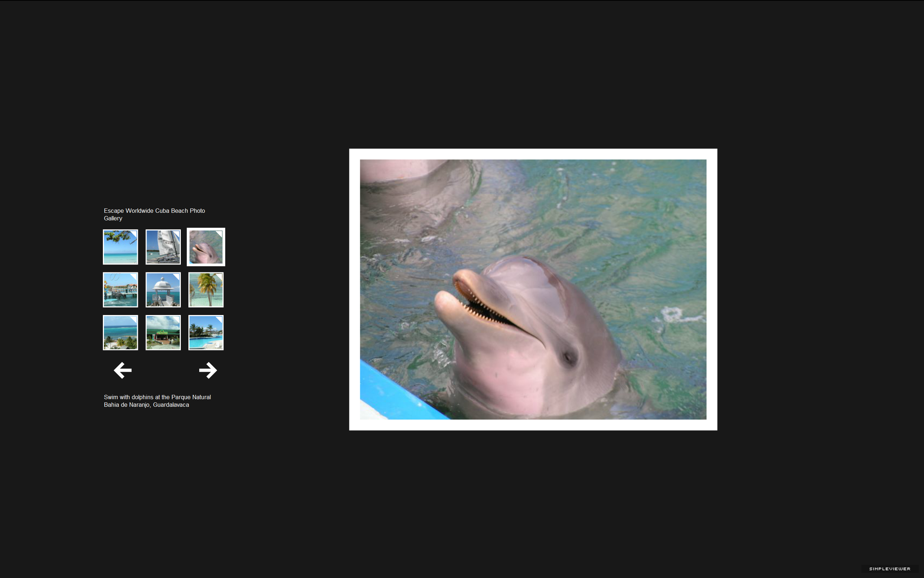Image resolution: width=924 pixels, height=578 pixels.
Task: Select the green-roofed building thumbnail
Action: (x=163, y=333)
